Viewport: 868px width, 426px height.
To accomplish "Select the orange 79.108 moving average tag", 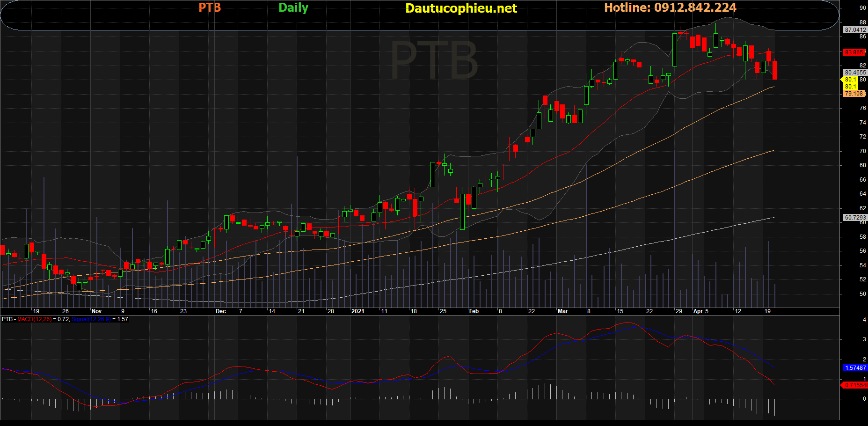I will click(854, 94).
